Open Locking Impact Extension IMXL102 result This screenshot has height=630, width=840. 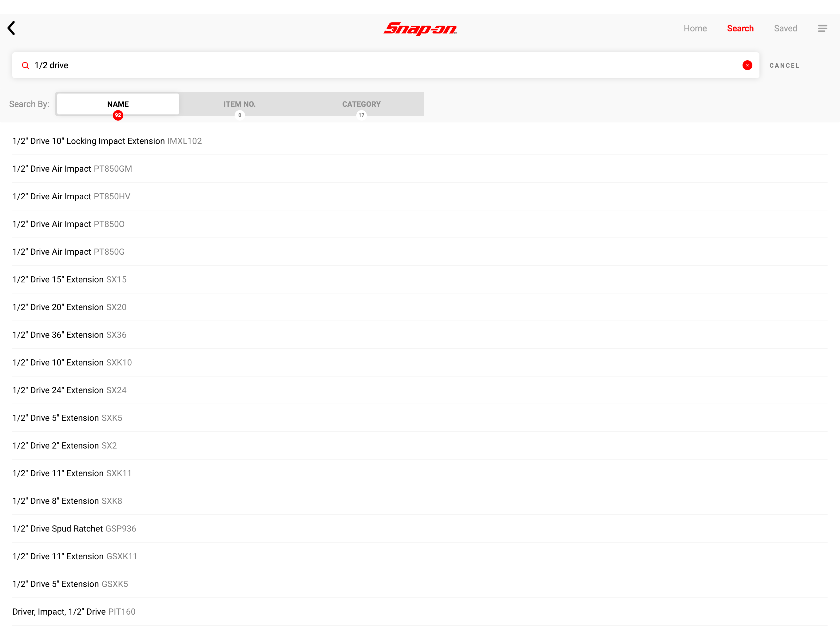click(x=107, y=141)
